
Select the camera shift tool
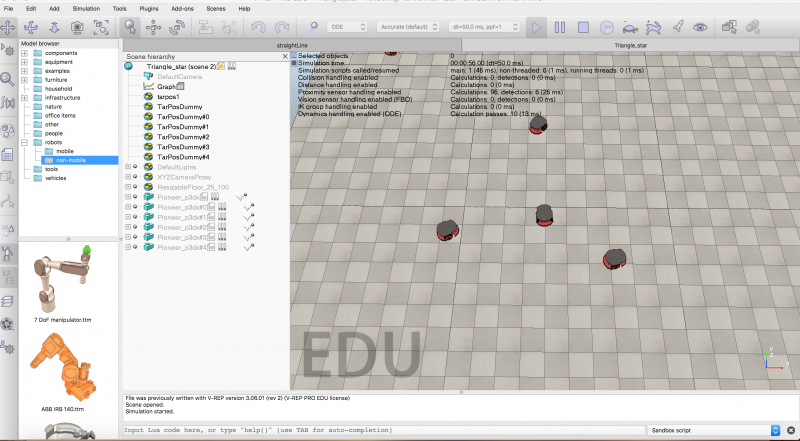[x=54, y=27]
